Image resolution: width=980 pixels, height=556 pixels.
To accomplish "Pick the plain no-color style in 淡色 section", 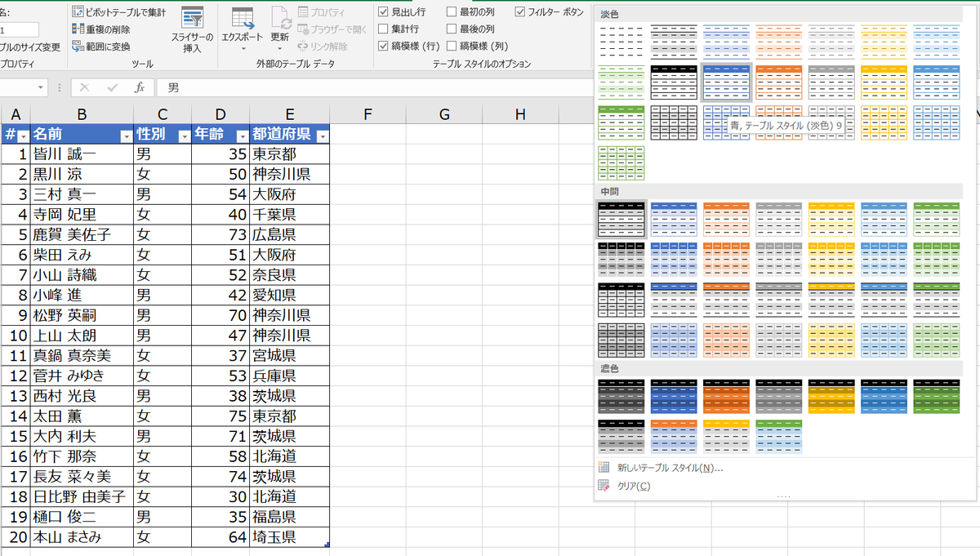I will 621,41.
